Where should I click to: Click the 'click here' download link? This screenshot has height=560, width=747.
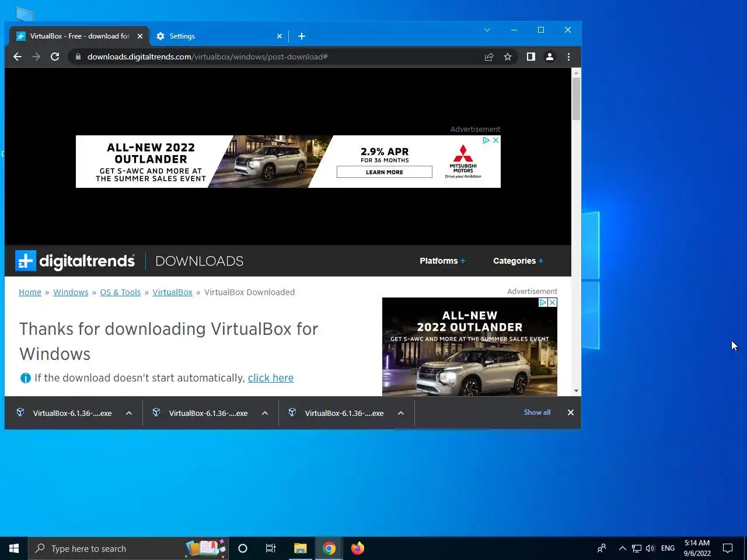tap(271, 378)
